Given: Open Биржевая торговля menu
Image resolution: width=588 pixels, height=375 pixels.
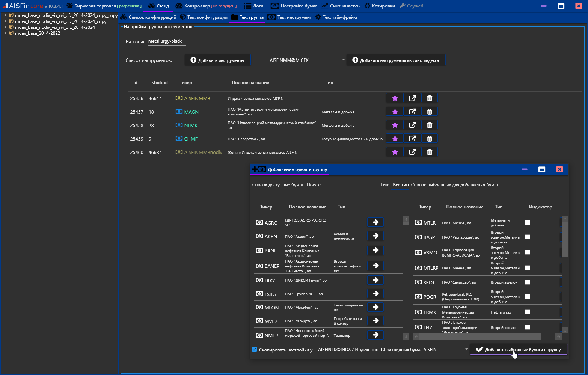Looking at the screenshot, I should coord(104,6).
